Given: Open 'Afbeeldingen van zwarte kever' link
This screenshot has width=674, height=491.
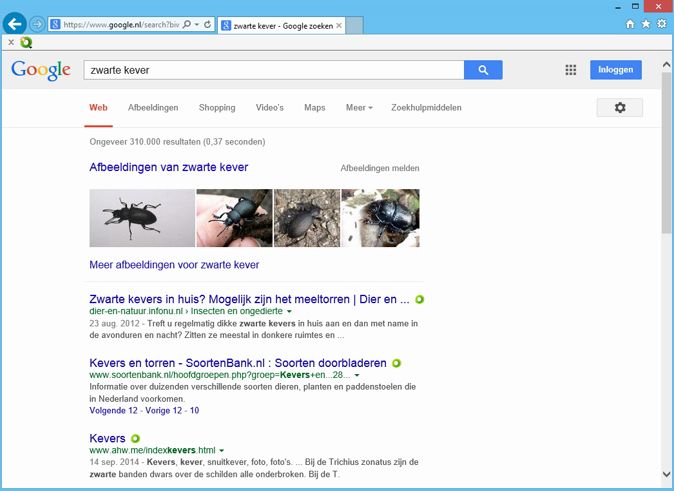Looking at the screenshot, I should tap(168, 167).
